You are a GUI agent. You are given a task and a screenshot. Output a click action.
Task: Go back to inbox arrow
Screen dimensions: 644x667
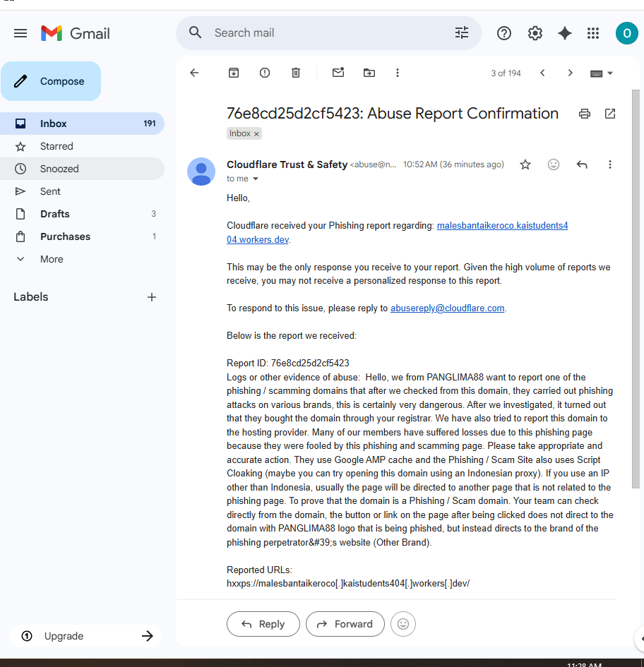coord(194,73)
